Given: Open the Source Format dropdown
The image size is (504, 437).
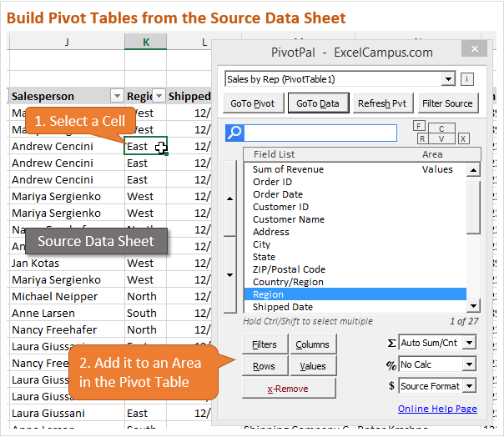Looking at the screenshot, I should pyautogui.click(x=469, y=386).
